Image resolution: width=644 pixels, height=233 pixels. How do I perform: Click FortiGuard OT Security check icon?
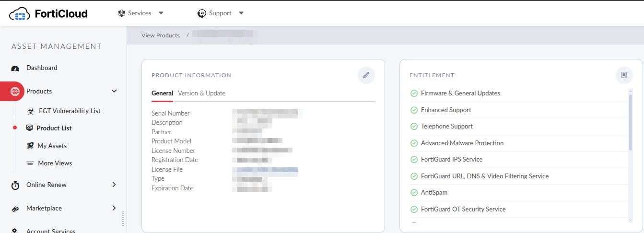pyautogui.click(x=414, y=210)
